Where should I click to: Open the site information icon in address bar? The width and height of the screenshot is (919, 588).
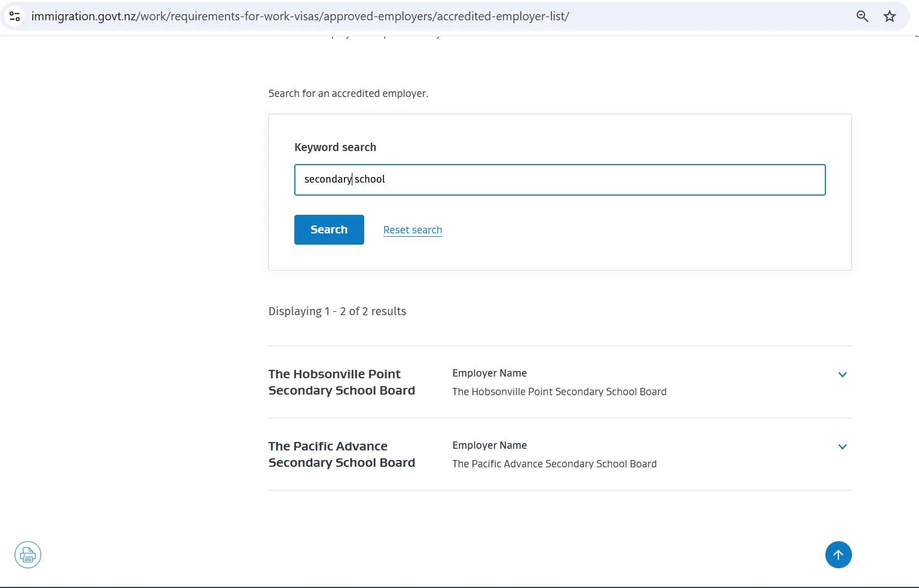point(15,16)
